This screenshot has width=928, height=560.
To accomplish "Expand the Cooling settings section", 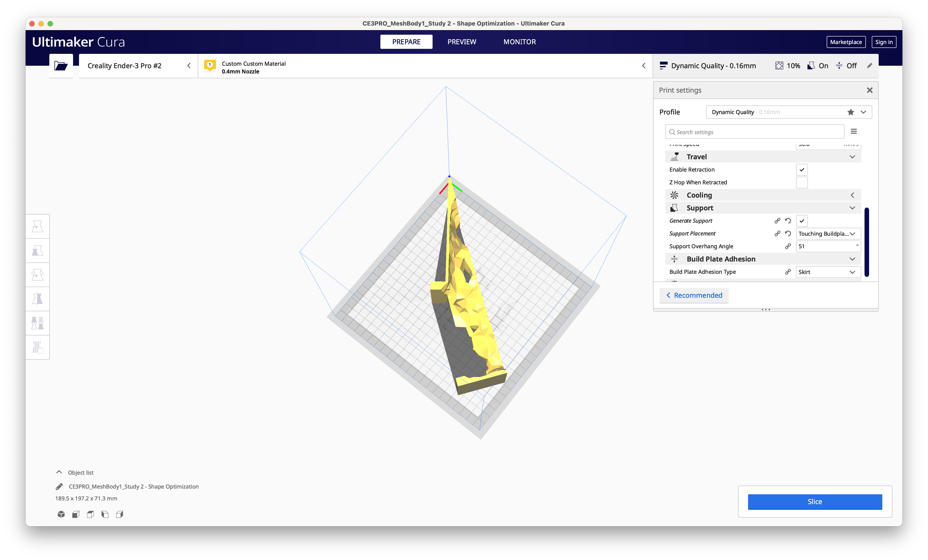I will 763,195.
